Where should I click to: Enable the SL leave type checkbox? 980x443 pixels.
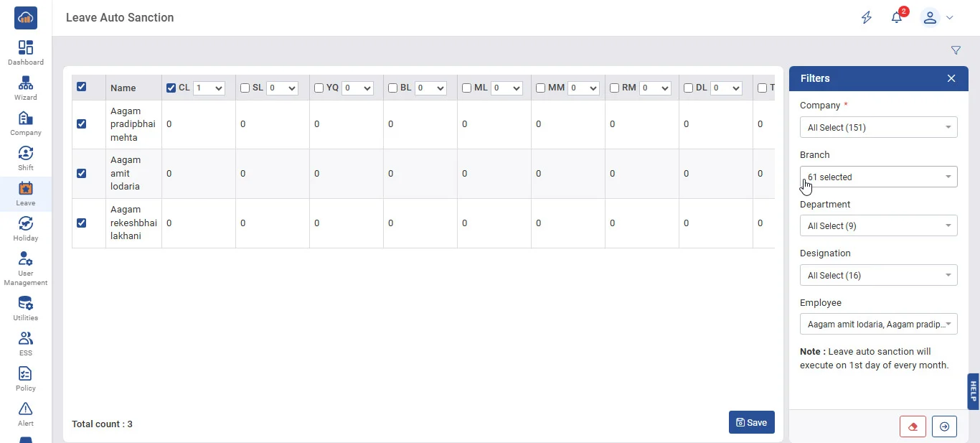pyautogui.click(x=245, y=88)
